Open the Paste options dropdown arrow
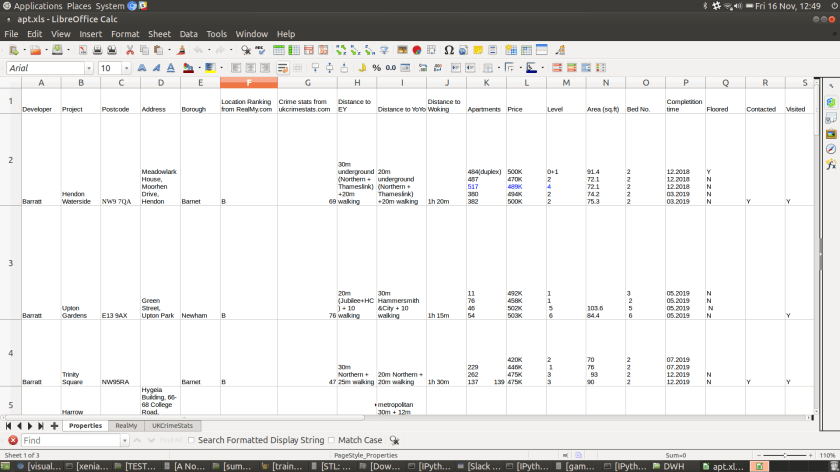The image size is (840, 472). 169,50
